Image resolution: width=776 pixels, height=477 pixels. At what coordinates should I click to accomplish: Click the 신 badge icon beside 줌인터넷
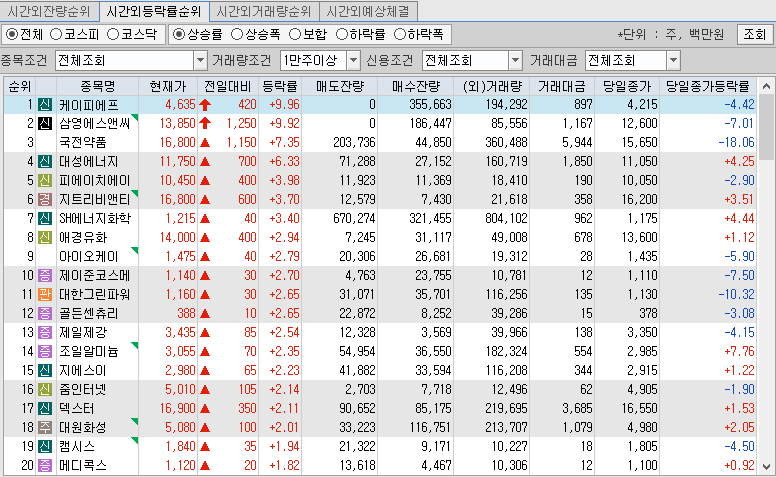(45, 389)
